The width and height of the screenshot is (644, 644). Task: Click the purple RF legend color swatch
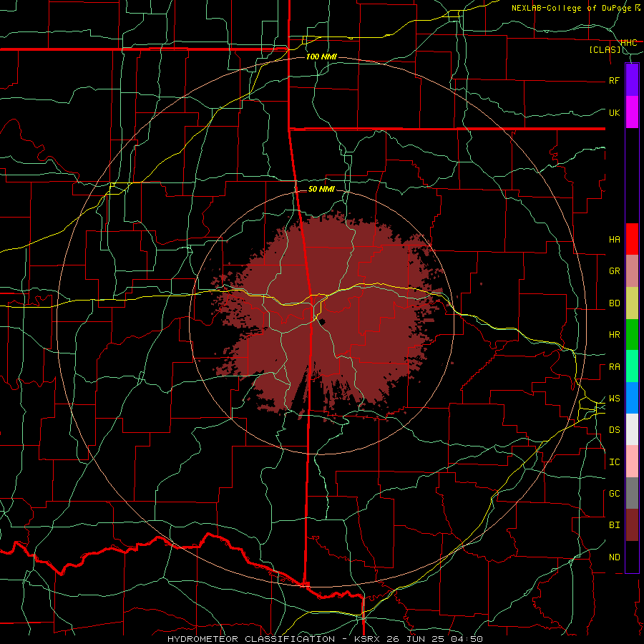click(x=632, y=80)
